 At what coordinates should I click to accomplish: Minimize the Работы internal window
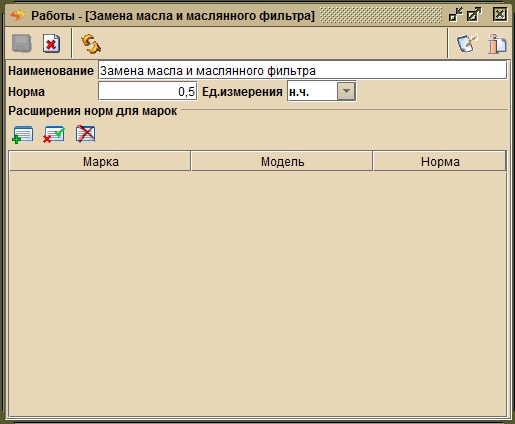click(x=456, y=15)
